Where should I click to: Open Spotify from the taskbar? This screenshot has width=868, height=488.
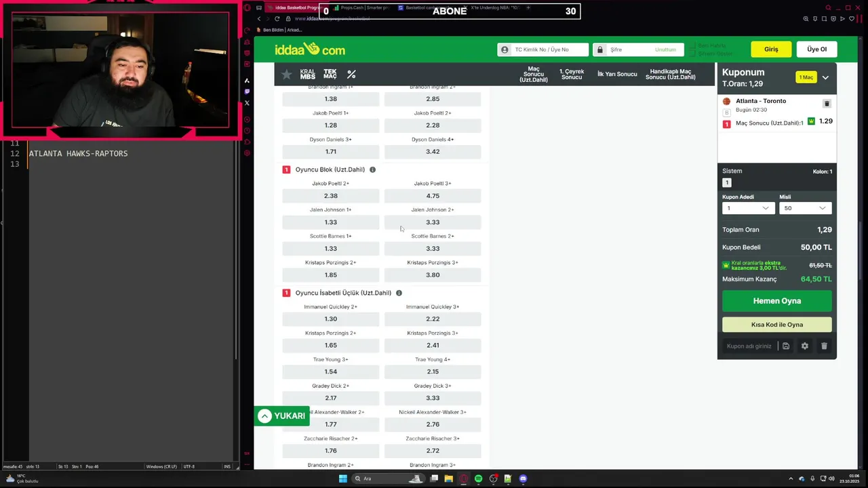point(478,479)
